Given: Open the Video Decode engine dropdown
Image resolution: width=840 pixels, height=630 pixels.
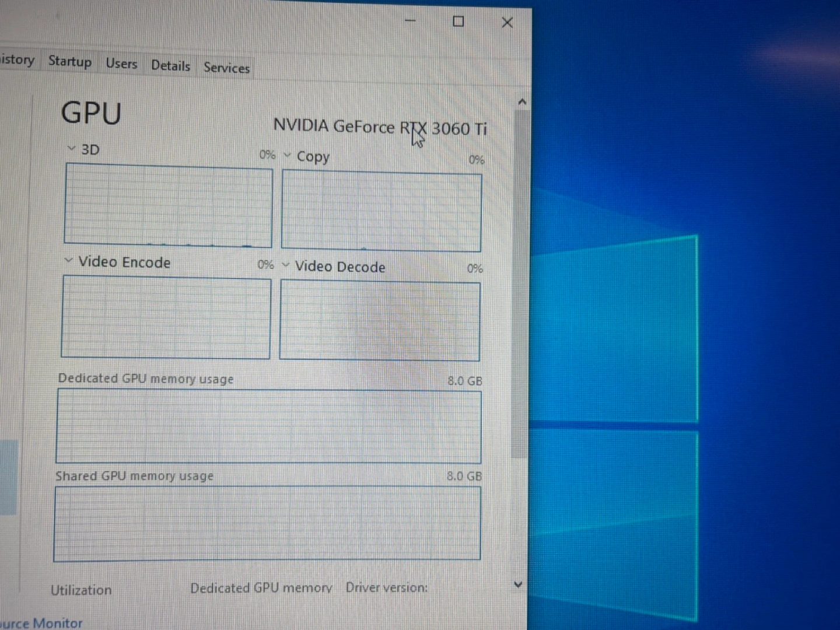Looking at the screenshot, I should coord(285,265).
